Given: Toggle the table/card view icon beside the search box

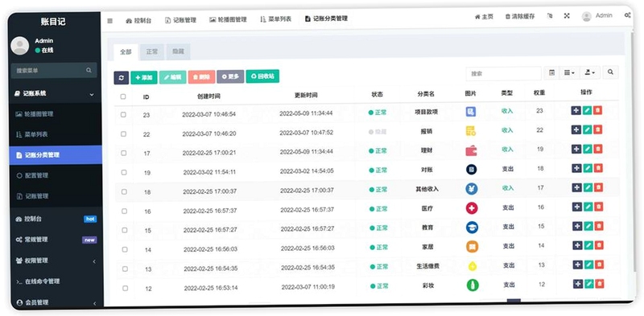Looking at the screenshot, I should (551, 72).
